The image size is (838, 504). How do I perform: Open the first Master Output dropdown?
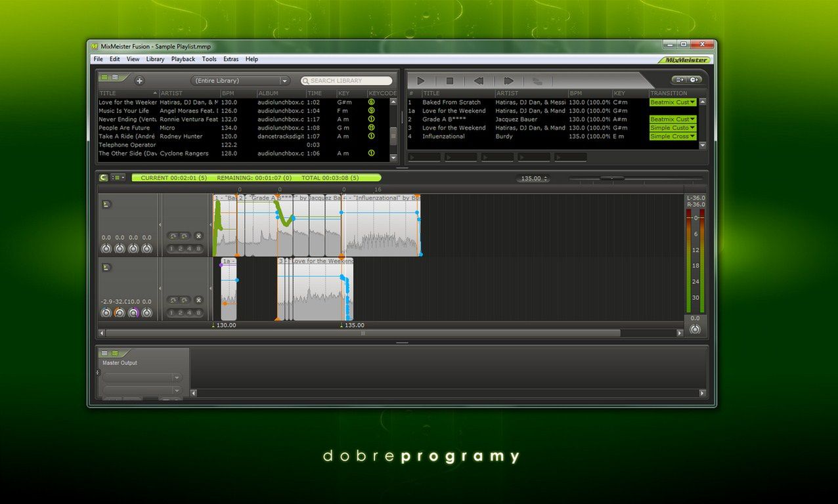(x=141, y=378)
